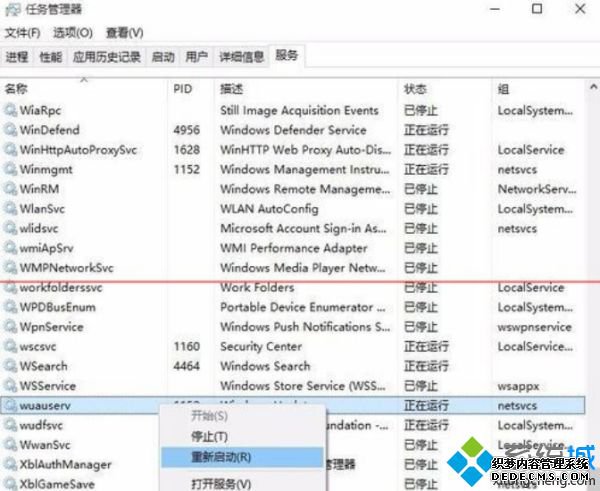Click the wsappx group cell
This screenshot has height=491, width=600.
click(518, 387)
